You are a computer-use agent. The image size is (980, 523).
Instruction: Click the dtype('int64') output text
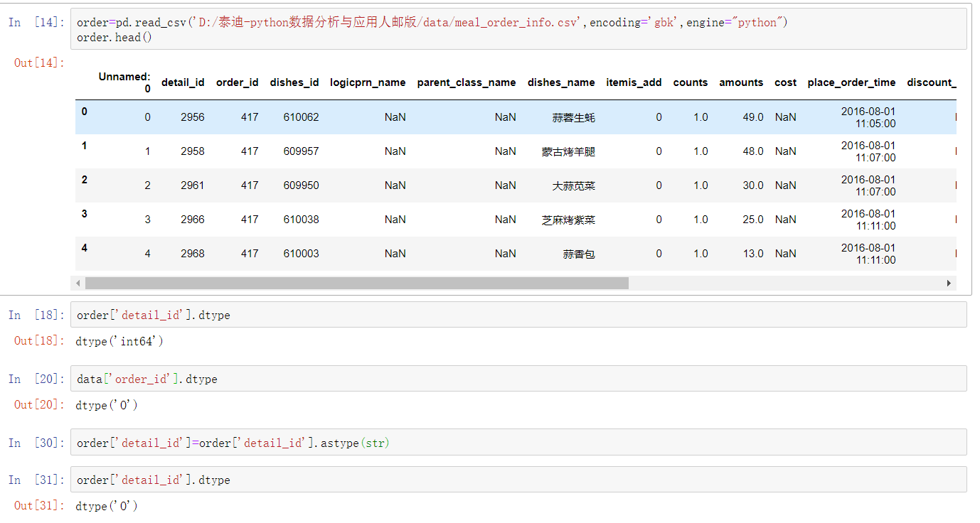[x=119, y=341]
